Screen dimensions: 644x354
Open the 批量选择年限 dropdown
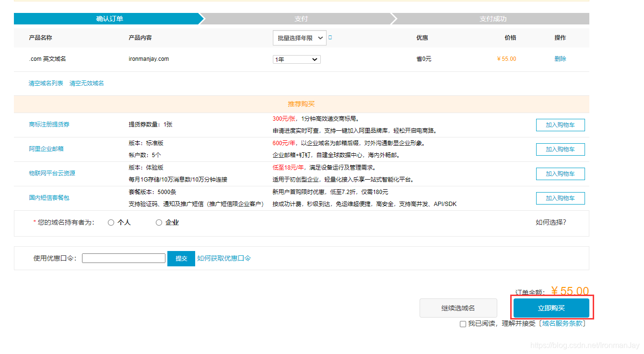300,38
